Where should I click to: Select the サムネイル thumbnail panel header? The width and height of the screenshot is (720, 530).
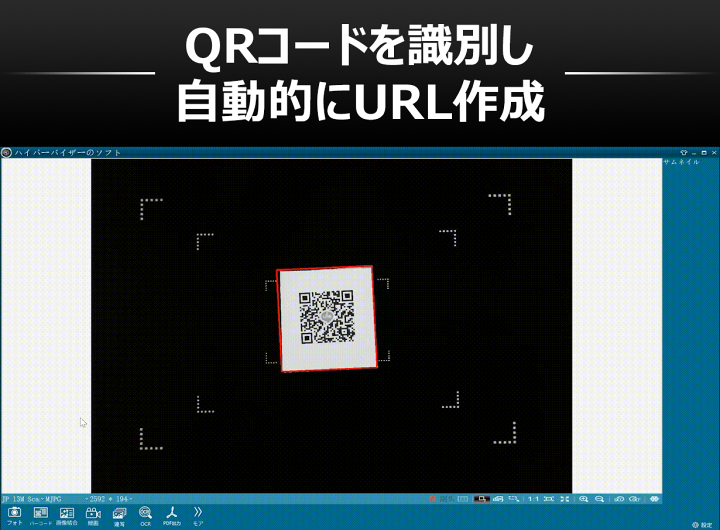point(681,162)
